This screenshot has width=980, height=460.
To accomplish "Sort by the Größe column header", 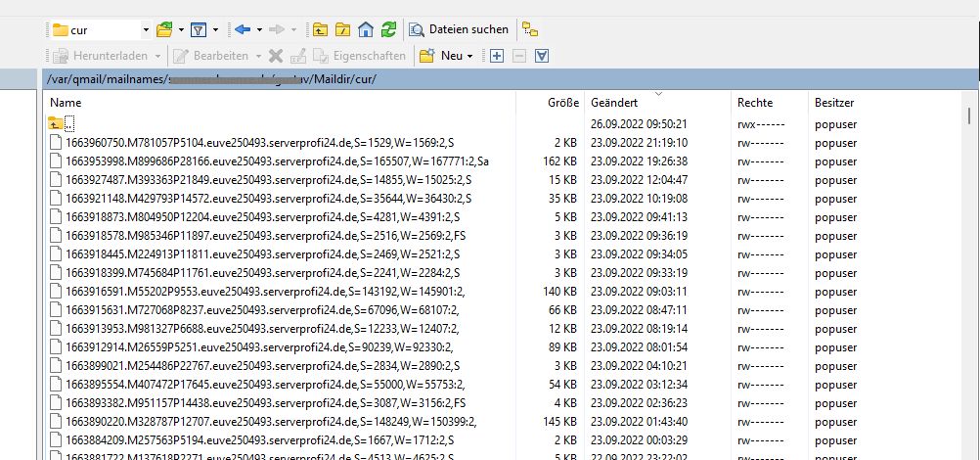I will click(562, 103).
